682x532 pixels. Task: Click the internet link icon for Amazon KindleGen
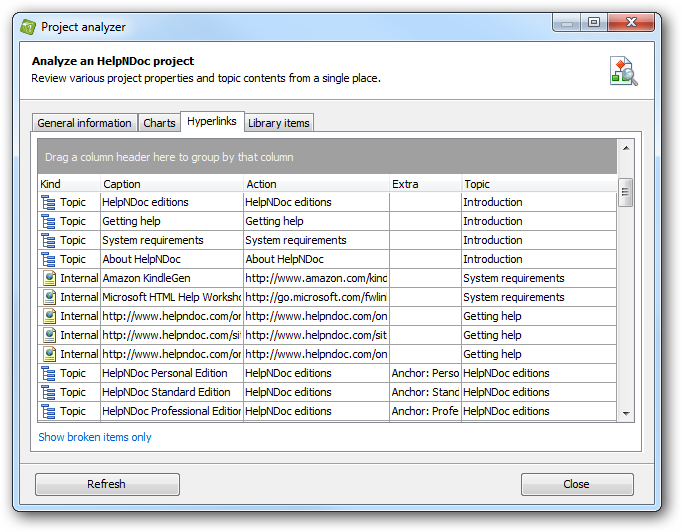click(50, 278)
